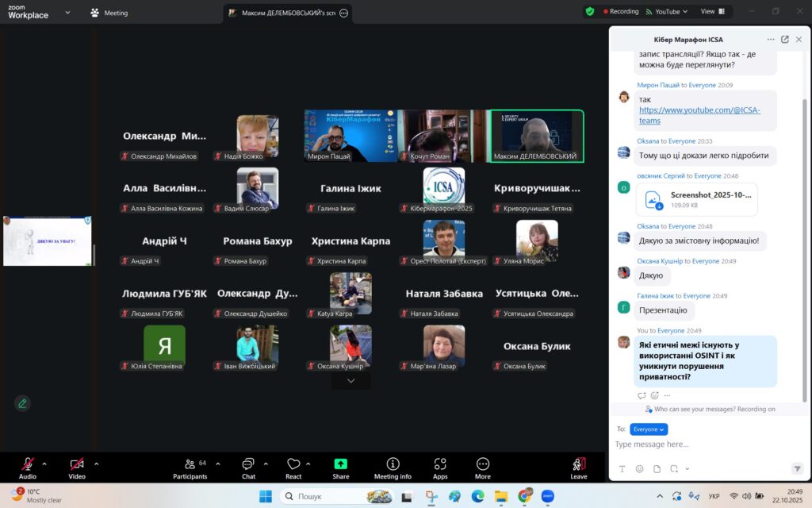The height and width of the screenshot is (508, 812).
Task: Click the green Share screen button
Action: (x=340, y=468)
